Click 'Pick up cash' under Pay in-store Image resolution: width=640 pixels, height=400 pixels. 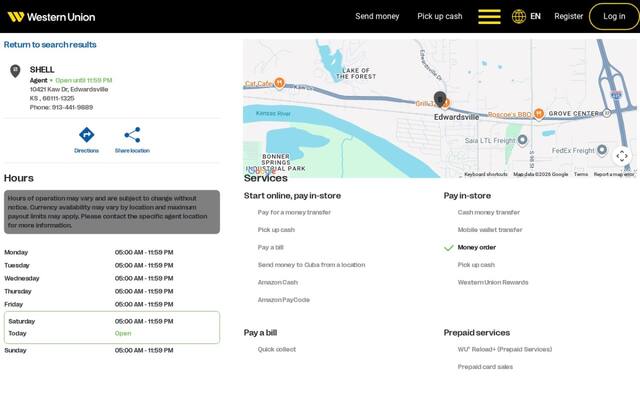pos(476,265)
